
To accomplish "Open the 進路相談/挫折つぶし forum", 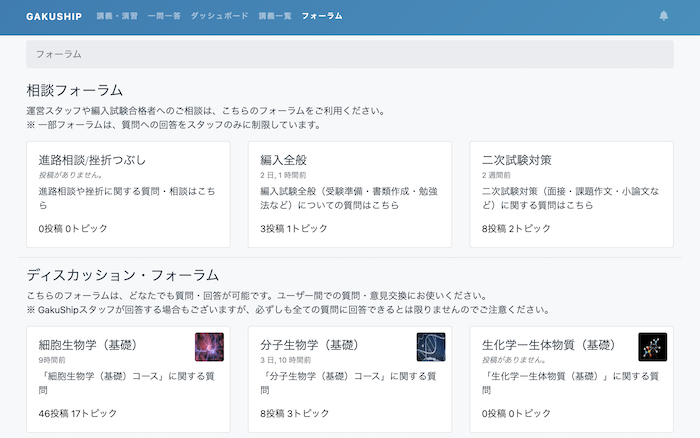I will (x=92, y=160).
